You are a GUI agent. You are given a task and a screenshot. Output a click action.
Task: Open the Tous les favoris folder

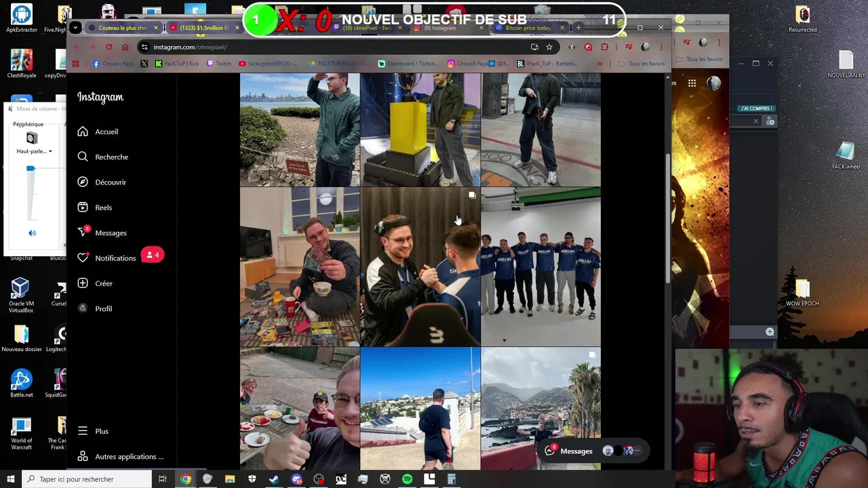click(641, 64)
